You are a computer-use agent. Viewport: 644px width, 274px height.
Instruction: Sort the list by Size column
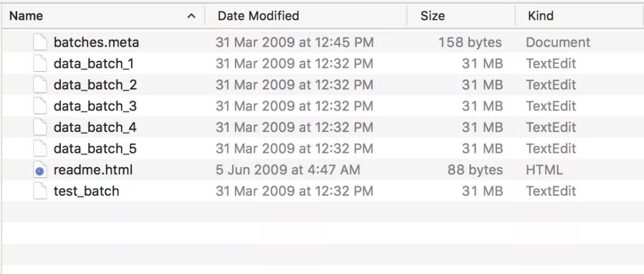pos(432,16)
